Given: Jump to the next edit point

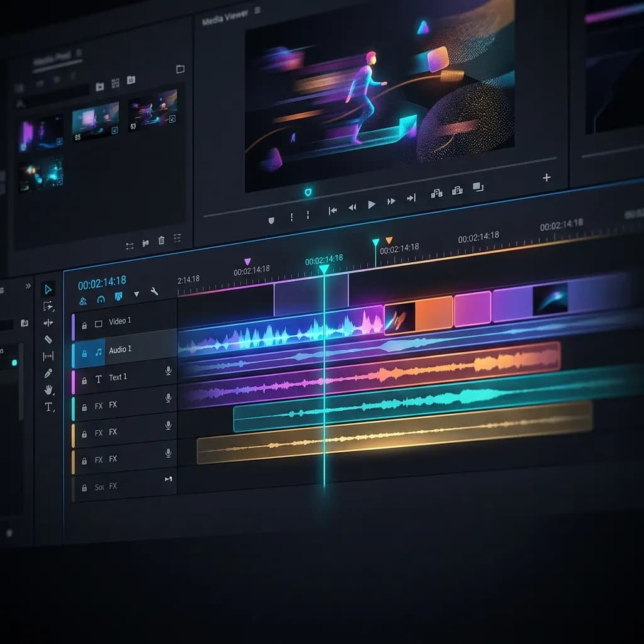Looking at the screenshot, I should 411,198.
